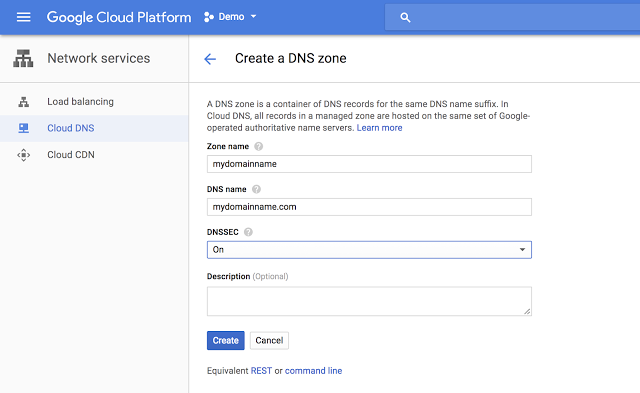Open the Zone name help tooltip icon
The height and width of the screenshot is (393, 640).
(258, 146)
